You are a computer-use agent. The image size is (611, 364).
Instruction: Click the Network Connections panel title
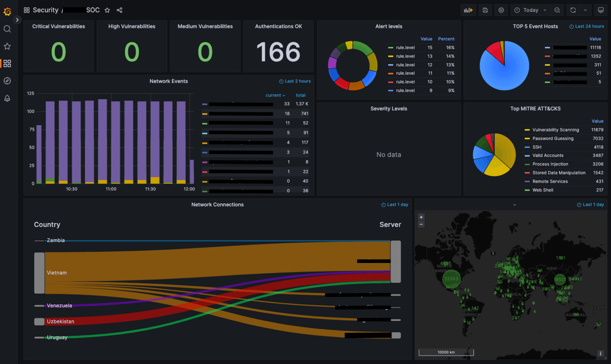(x=217, y=205)
